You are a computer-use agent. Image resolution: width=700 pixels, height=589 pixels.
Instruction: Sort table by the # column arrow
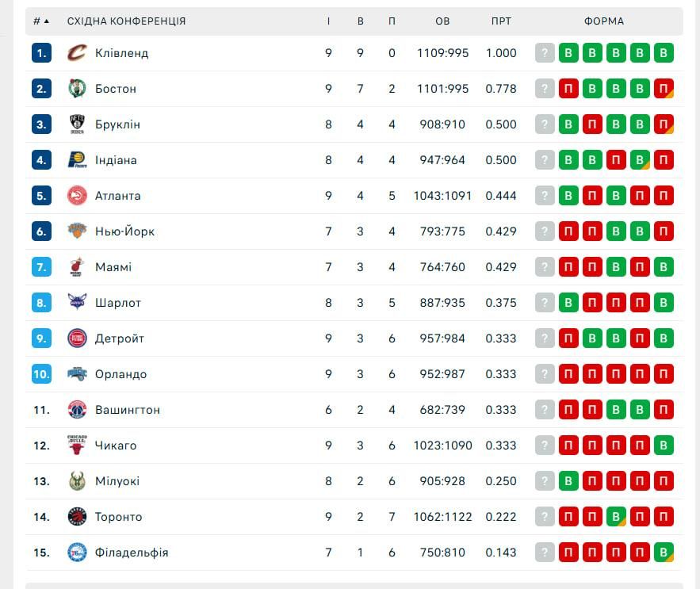(46, 21)
